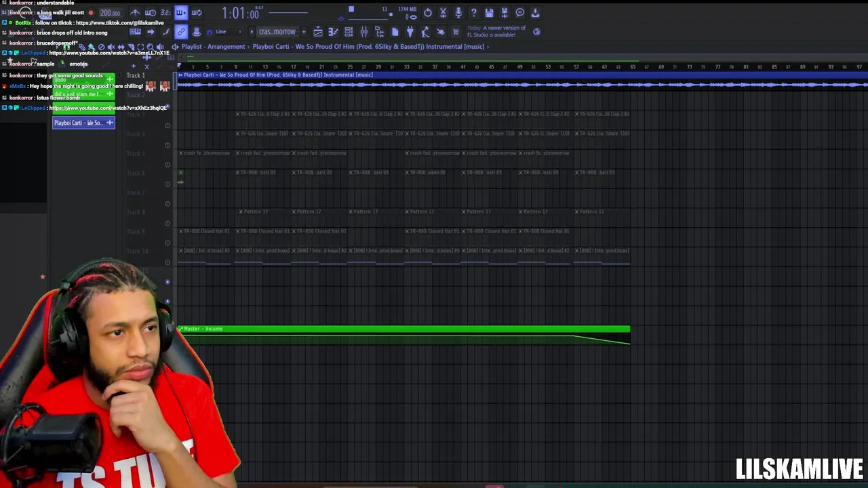The height and width of the screenshot is (488, 868).
Task: Open the Browser tree view icon
Action: [x=380, y=32]
